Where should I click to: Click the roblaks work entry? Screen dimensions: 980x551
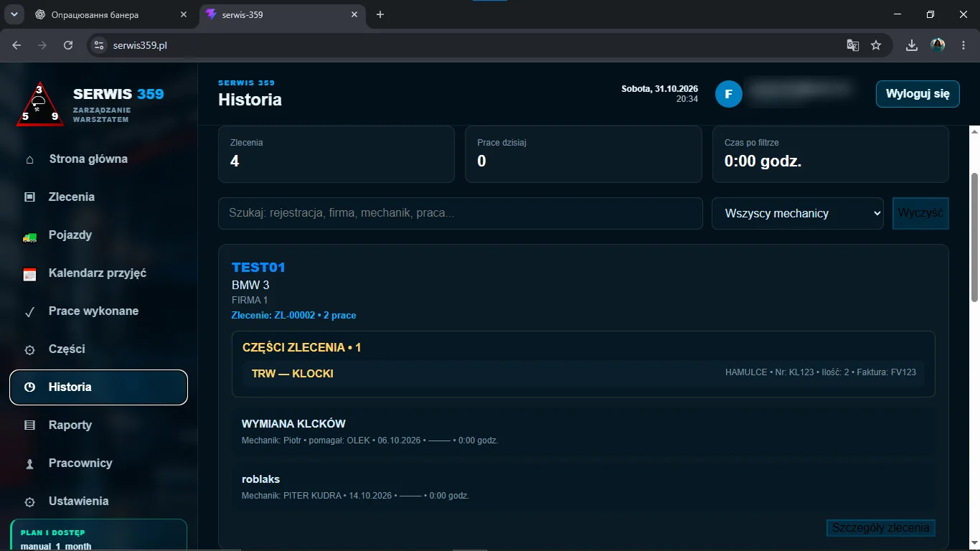point(583,486)
